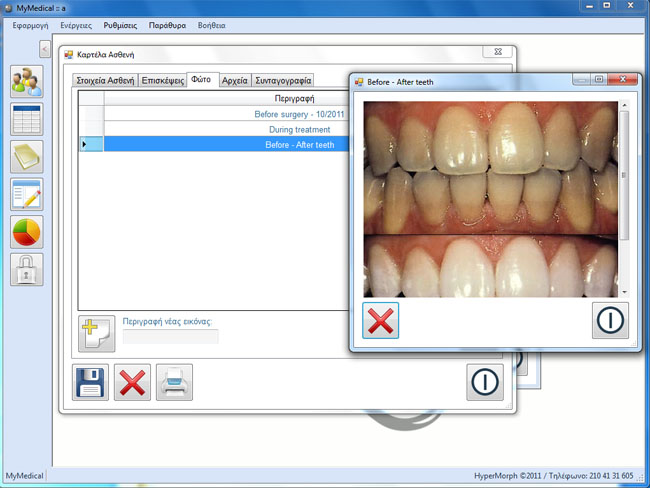The image size is (650, 488).
Task: Open the notepad with pencil icon
Action: coord(26,195)
